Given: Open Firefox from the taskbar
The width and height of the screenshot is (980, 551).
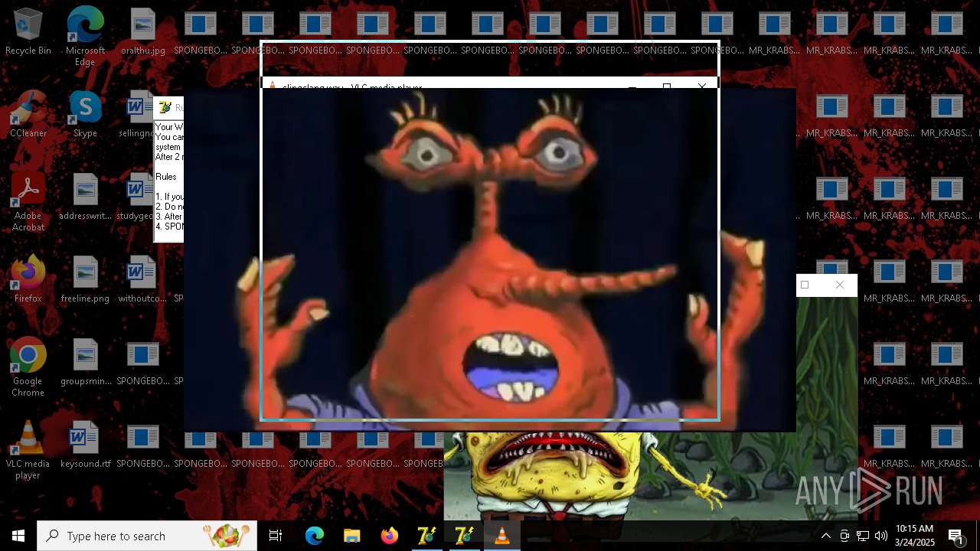Looking at the screenshot, I should [x=389, y=536].
